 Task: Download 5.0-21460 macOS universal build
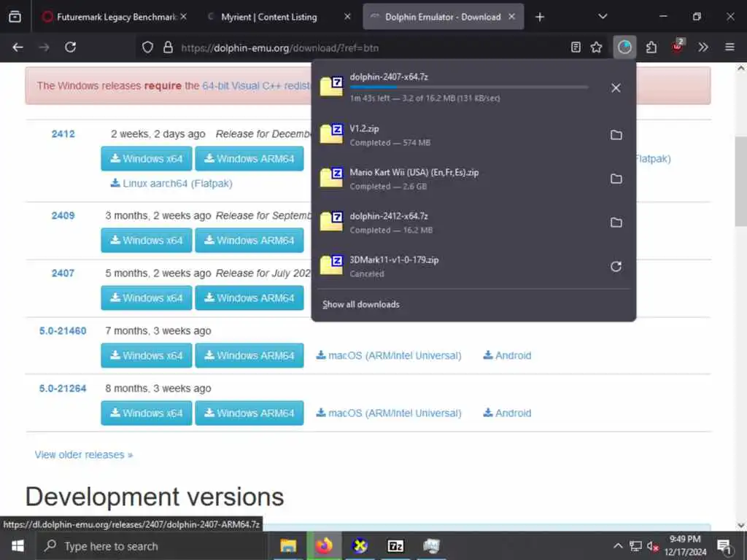pyautogui.click(x=389, y=355)
